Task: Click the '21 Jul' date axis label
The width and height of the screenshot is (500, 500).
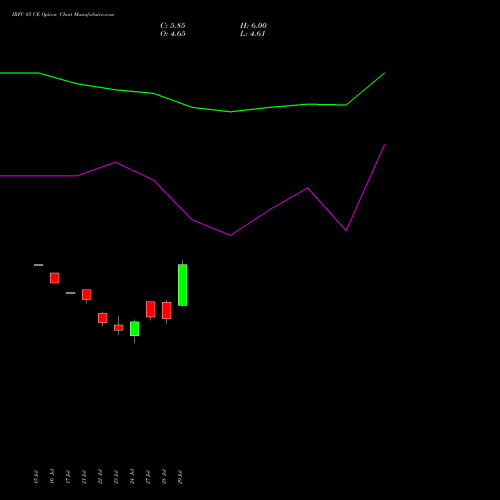Action: [84, 477]
